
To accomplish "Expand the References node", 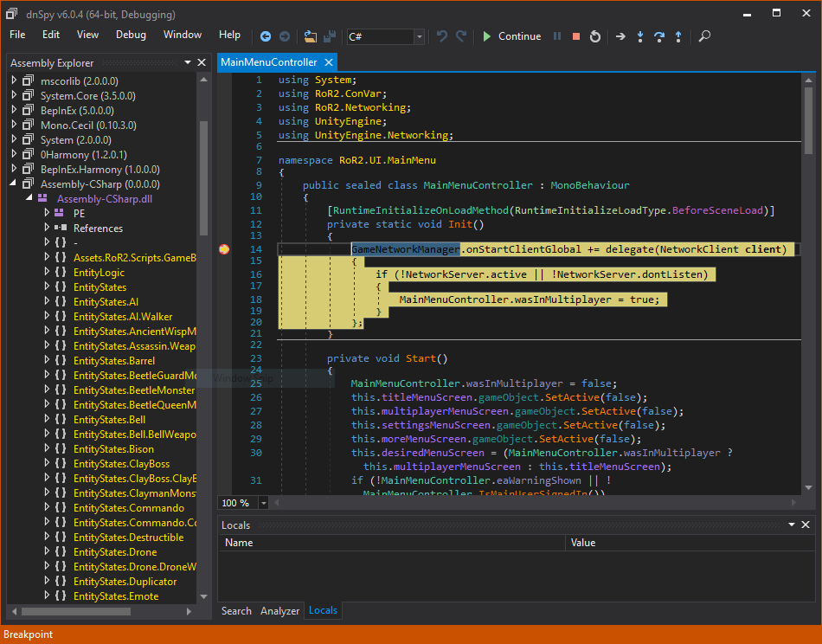I will pyautogui.click(x=47, y=228).
